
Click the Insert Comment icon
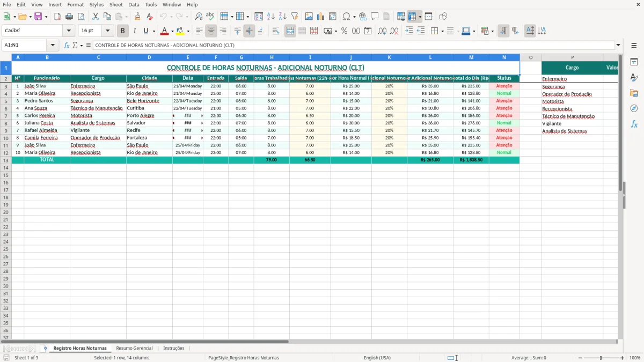[375, 17]
